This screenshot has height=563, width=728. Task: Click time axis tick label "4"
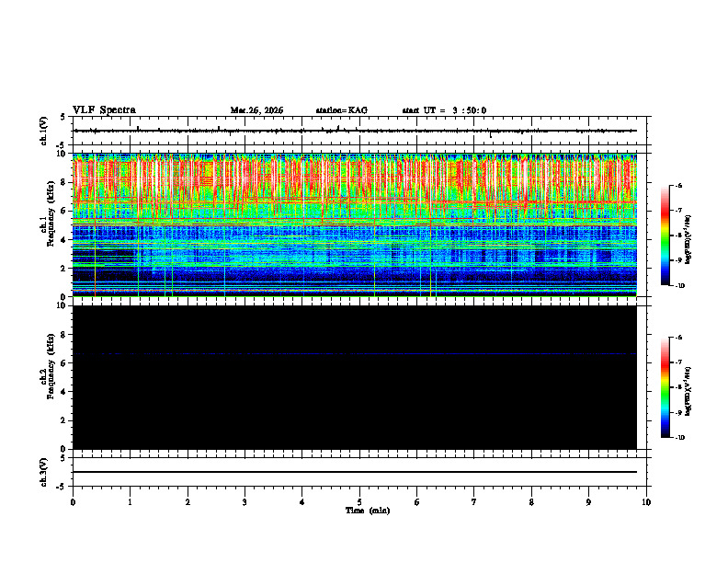(302, 502)
